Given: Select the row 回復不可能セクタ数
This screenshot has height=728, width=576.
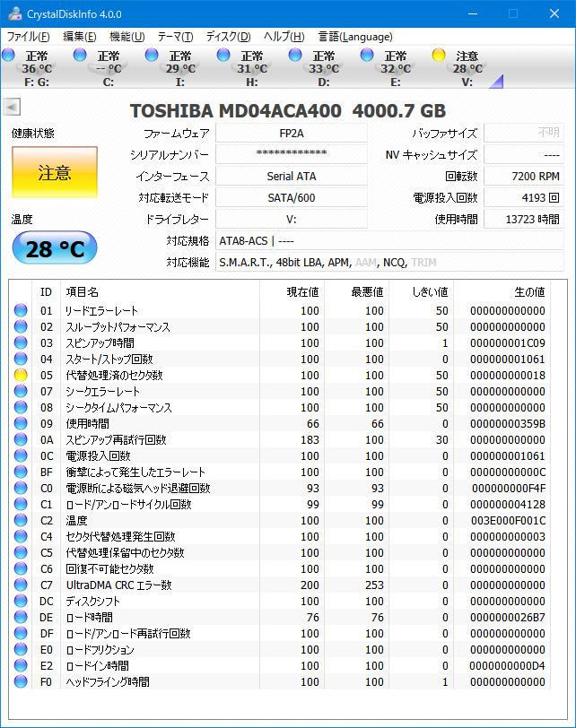Looking at the screenshot, I should (280, 568).
